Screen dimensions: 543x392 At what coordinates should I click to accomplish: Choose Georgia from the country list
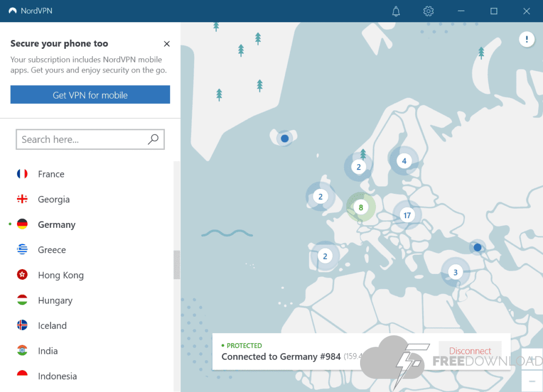pos(54,199)
